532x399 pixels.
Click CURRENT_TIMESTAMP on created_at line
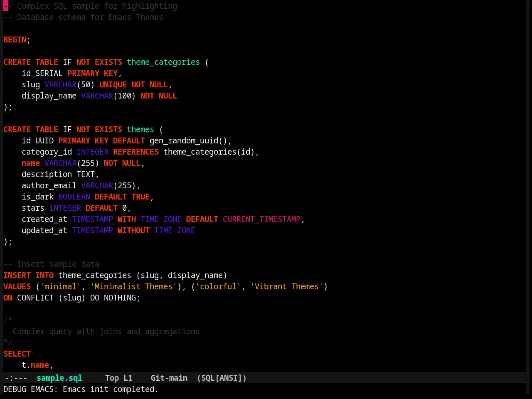262,219
